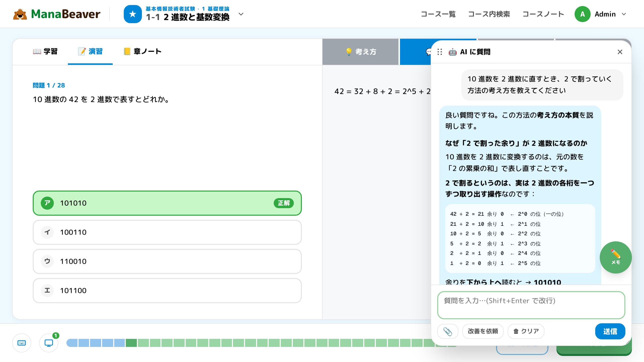Jump to first blue progress segment
Screen dimensions: 644x362
(72, 343)
